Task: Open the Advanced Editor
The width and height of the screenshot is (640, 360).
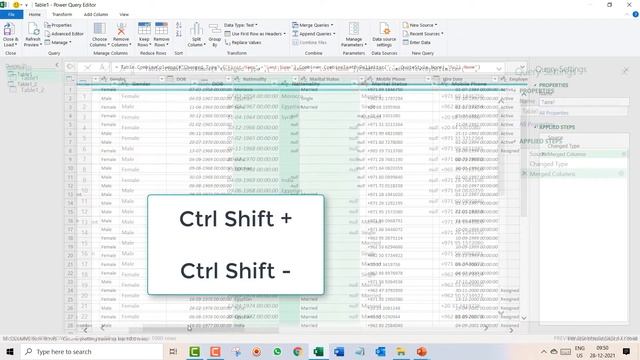Action: click(x=64, y=34)
